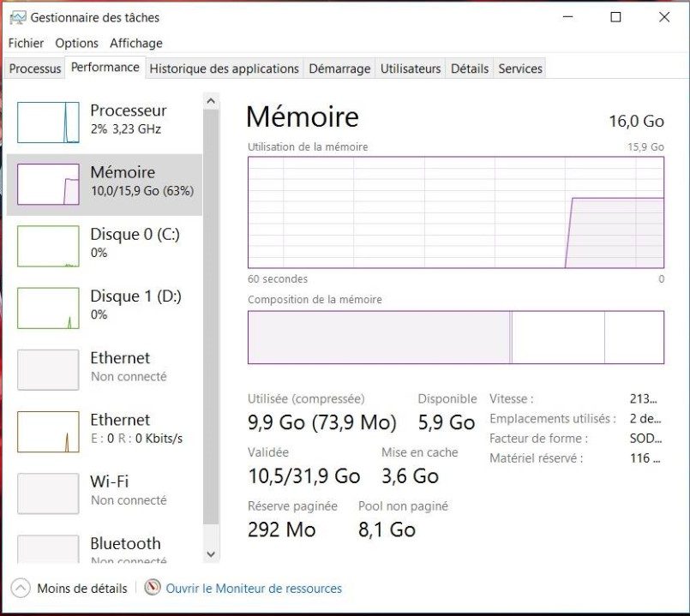Open Ouvrir le Moniteur de ressources link
The width and height of the screenshot is (690, 616).
[254, 589]
